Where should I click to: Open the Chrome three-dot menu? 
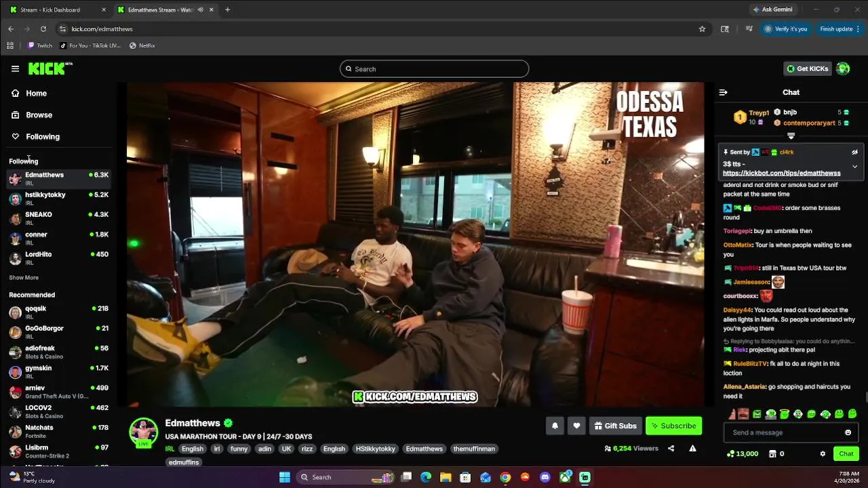tap(859, 29)
